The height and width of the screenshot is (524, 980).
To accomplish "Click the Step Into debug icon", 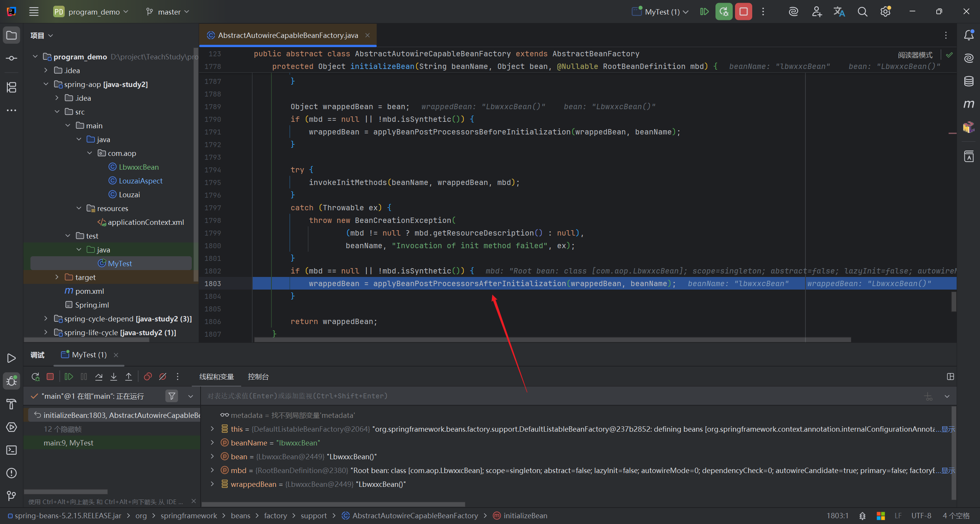I will 114,377.
